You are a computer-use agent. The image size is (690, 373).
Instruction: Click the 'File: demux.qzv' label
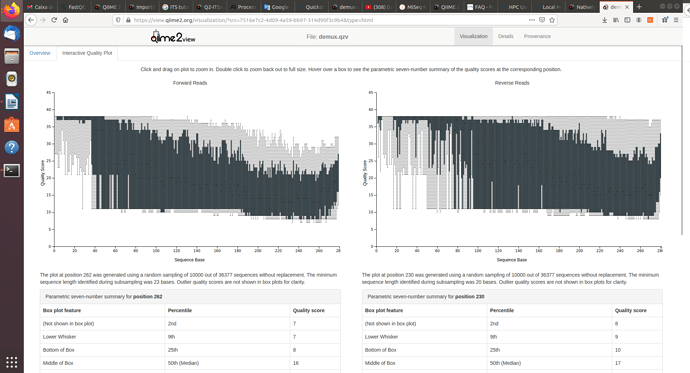click(327, 37)
